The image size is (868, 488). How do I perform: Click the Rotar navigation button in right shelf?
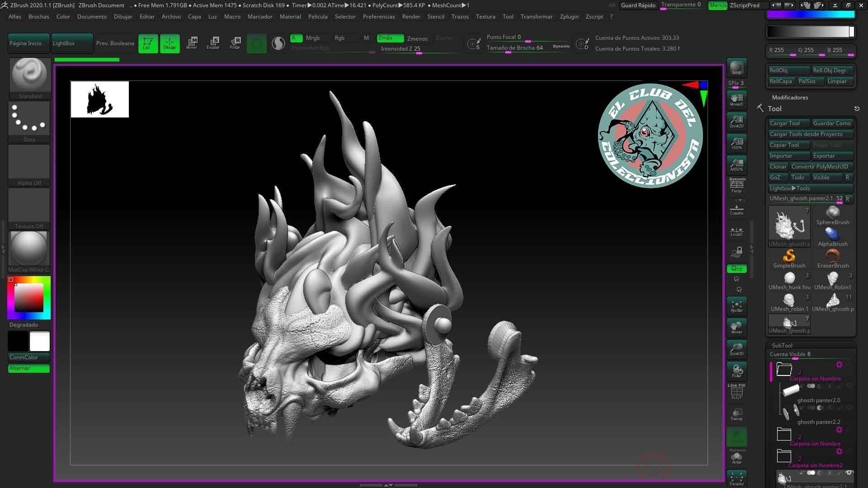coord(736,371)
